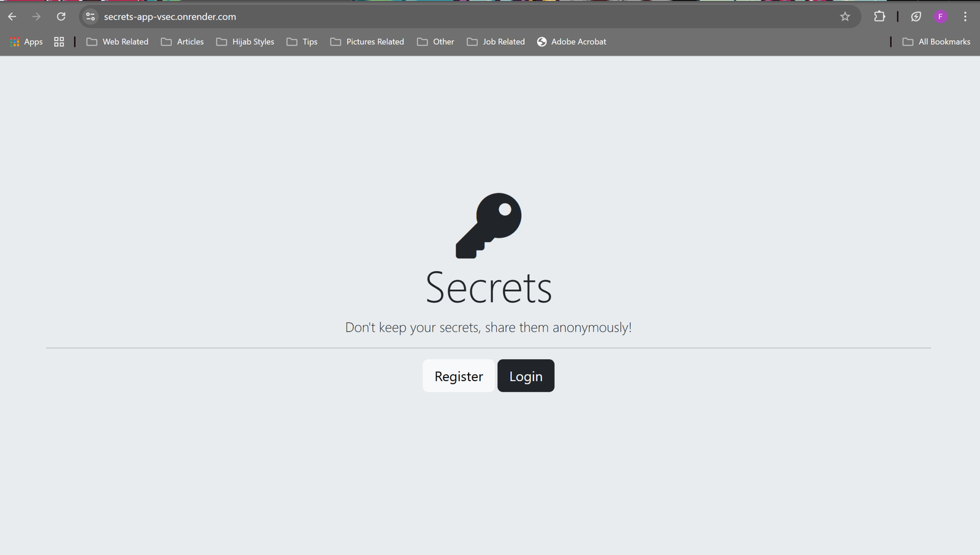Viewport: 980px width, 555px height.
Task: Open the Tips bookmarks folder
Action: click(x=302, y=42)
